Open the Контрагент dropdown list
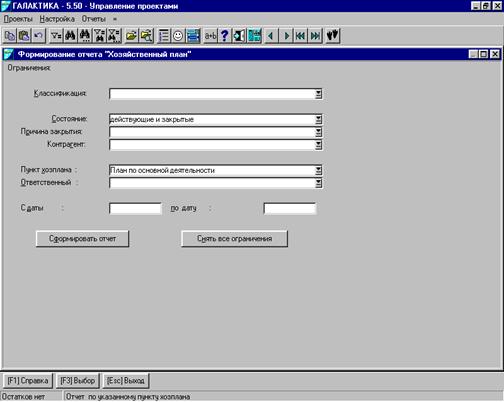Viewport: 504px width, 402px height. click(x=318, y=145)
